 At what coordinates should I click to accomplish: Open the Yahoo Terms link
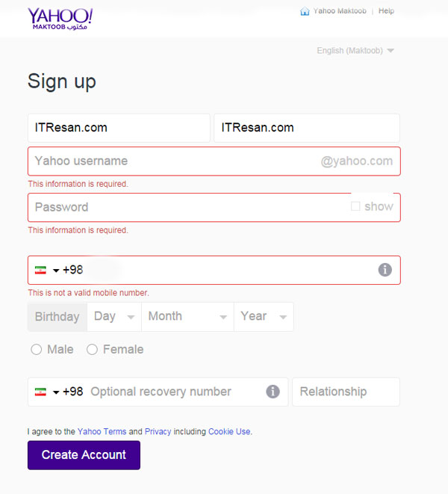tap(102, 432)
